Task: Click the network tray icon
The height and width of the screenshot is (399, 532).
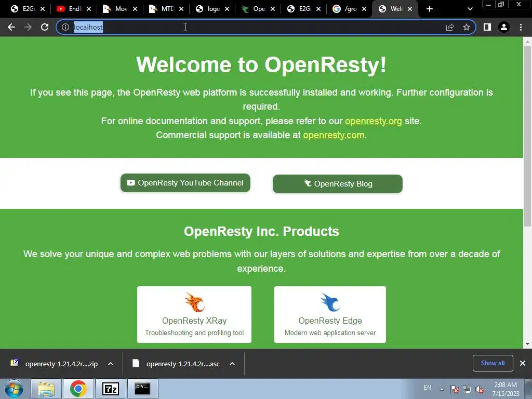Action: coord(467,389)
